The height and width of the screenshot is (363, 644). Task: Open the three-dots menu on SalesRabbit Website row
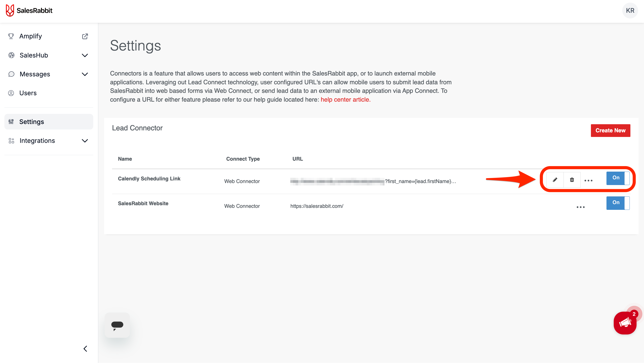(581, 207)
